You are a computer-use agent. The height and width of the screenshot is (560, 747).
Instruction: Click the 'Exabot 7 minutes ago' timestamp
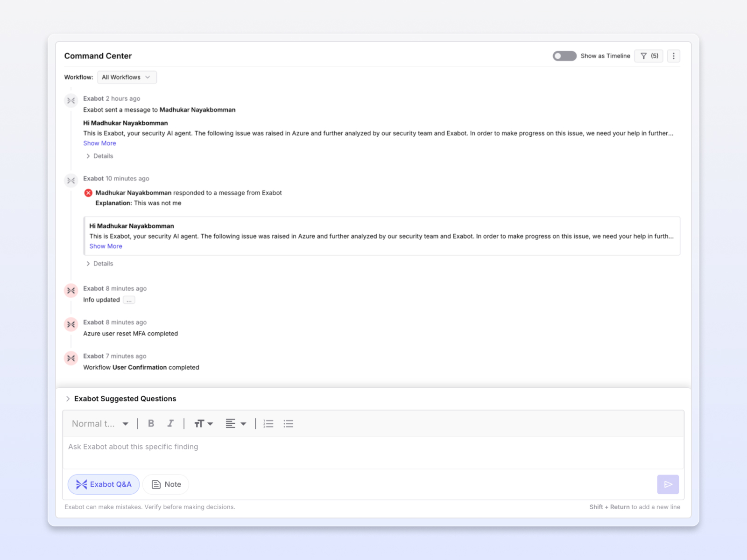point(115,356)
